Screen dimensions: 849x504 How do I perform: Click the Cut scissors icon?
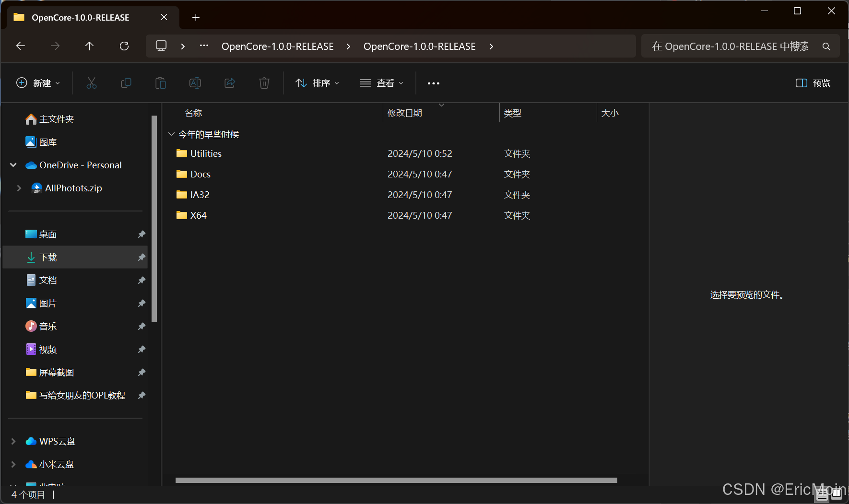coord(92,83)
